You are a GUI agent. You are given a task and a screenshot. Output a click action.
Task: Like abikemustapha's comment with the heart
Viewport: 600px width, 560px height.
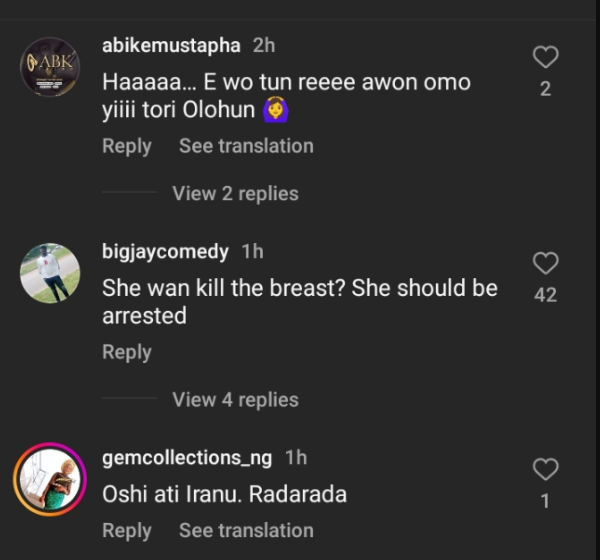[x=545, y=57]
